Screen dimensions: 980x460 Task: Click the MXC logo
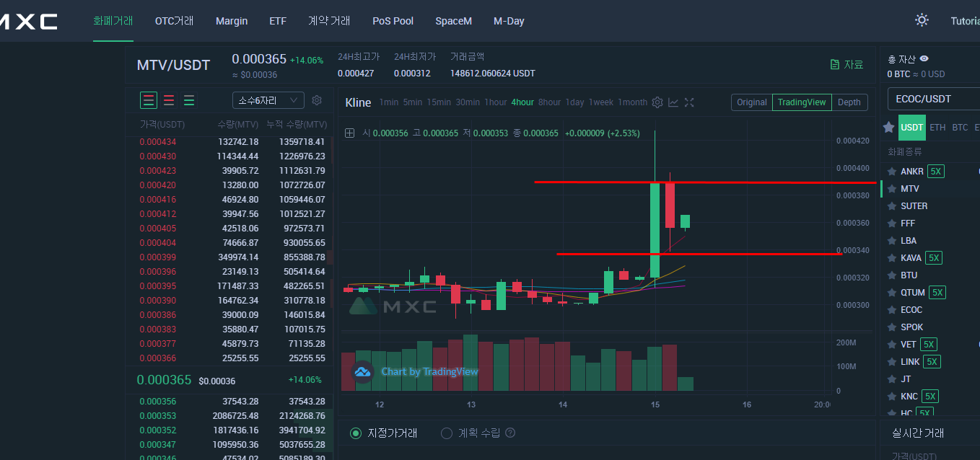click(29, 22)
